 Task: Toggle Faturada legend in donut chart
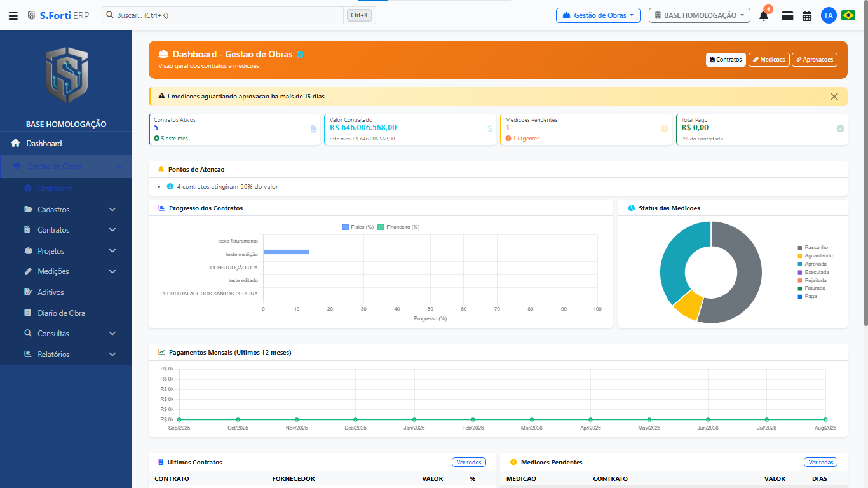coord(811,288)
